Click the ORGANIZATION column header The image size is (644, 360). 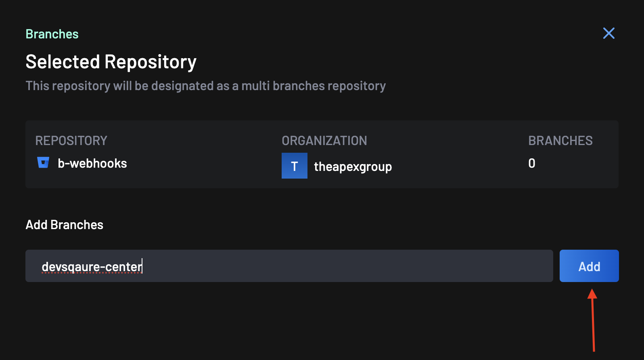point(324,141)
